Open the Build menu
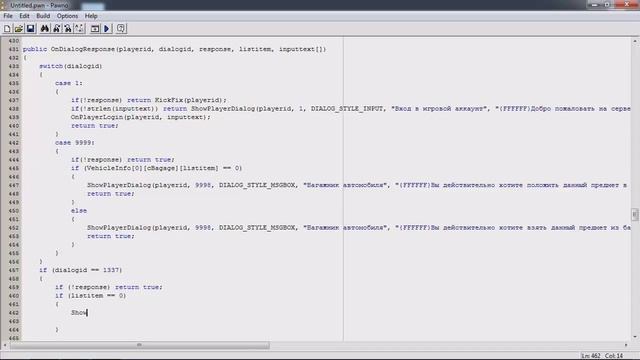This screenshot has height=360, width=640. click(43, 16)
